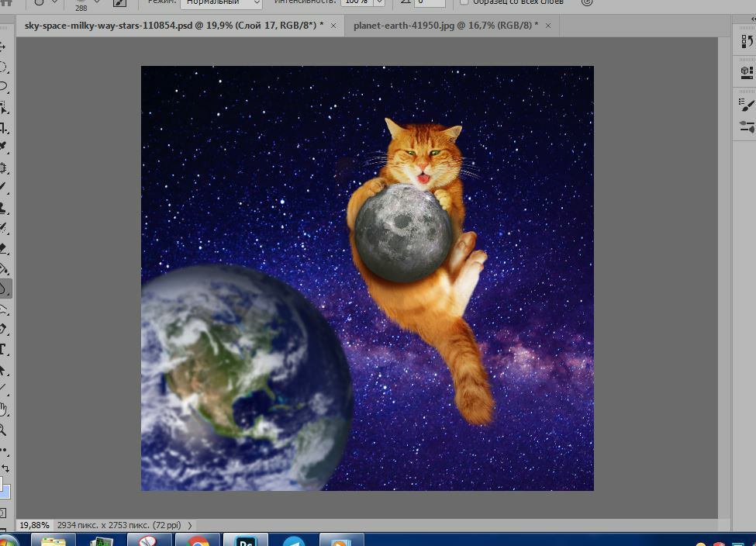The height and width of the screenshot is (546, 756).
Task: Open the 'Интенсивность' slider dropdown arrow
Action: pyautogui.click(x=379, y=2)
